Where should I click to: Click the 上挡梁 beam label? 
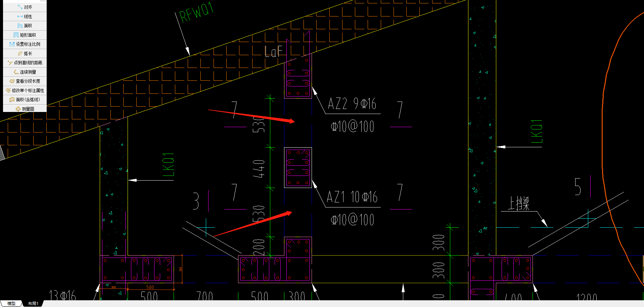coord(518,203)
